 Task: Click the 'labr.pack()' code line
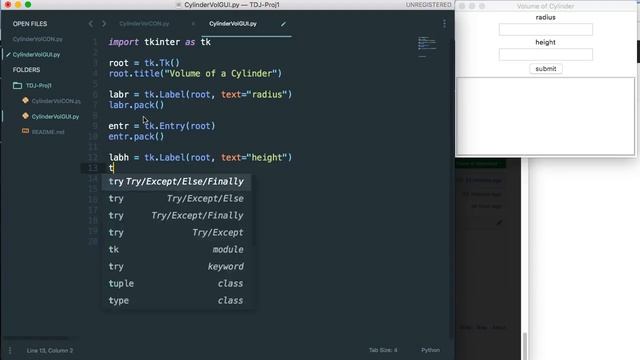[136, 105]
